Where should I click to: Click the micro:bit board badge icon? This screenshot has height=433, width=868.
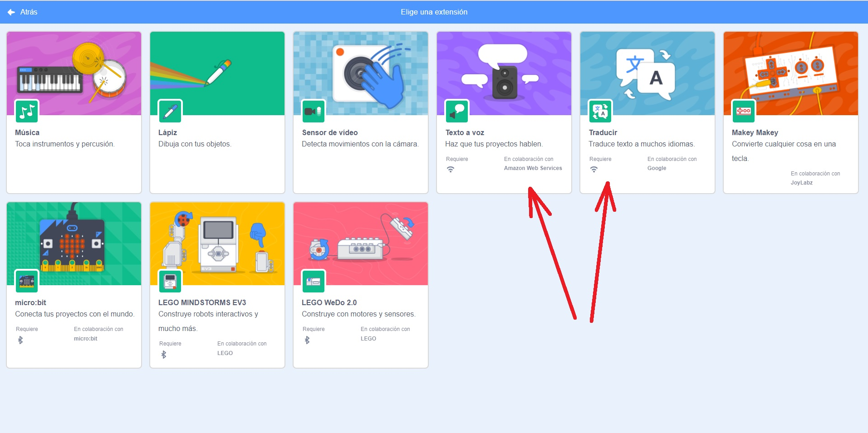tap(27, 282)
